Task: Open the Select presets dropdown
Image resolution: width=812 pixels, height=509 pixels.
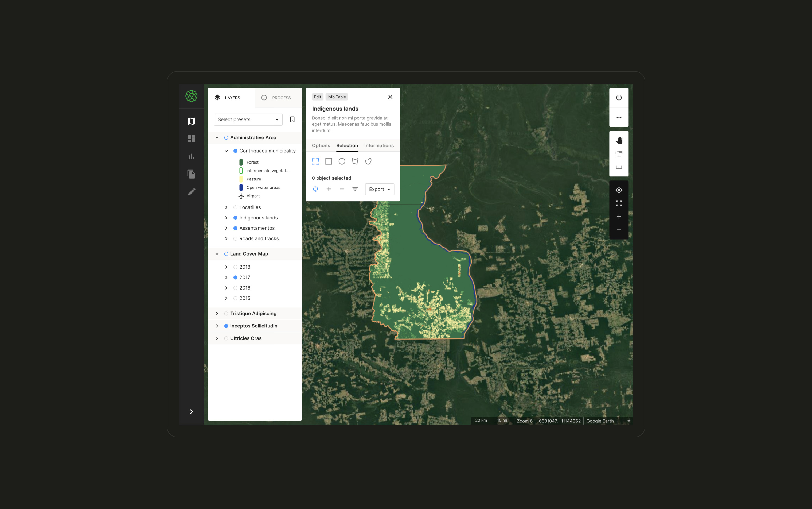Action: click(248, 119)
